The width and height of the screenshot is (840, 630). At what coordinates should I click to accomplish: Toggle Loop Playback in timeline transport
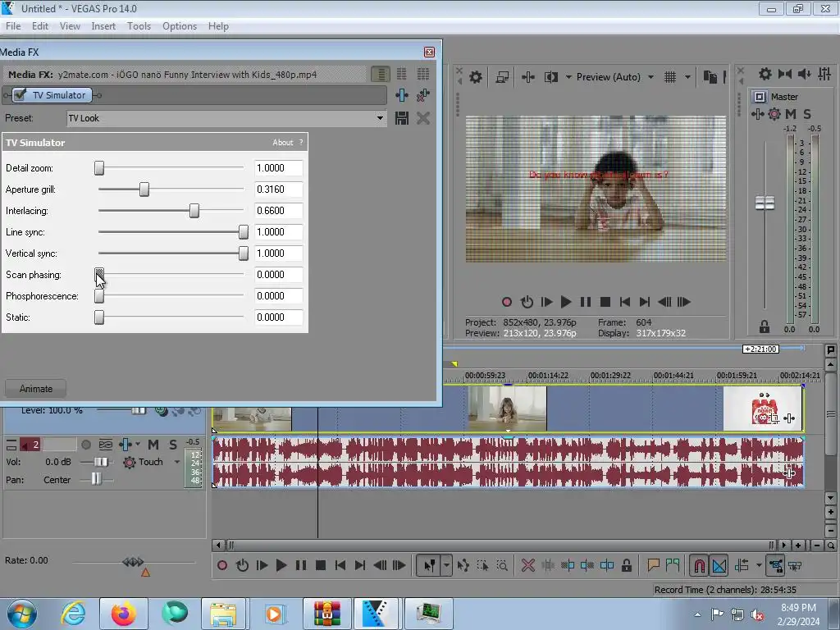coord(242,565)
